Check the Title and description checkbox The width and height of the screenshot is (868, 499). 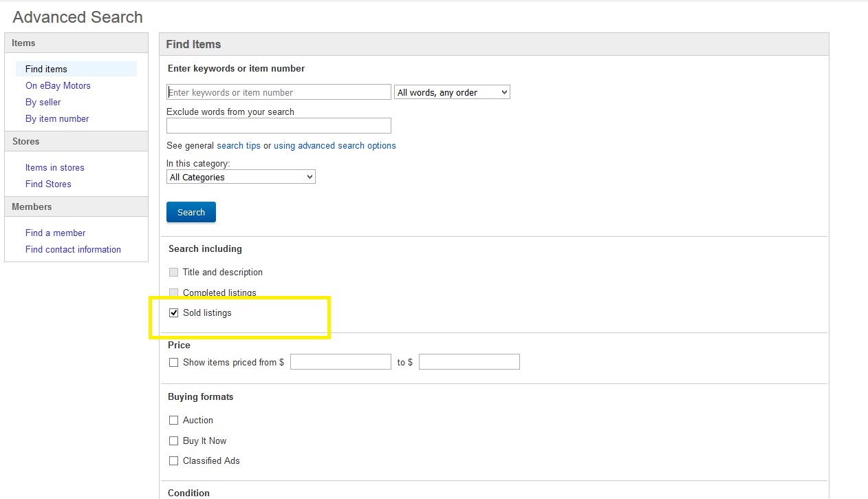pos(173,273)
